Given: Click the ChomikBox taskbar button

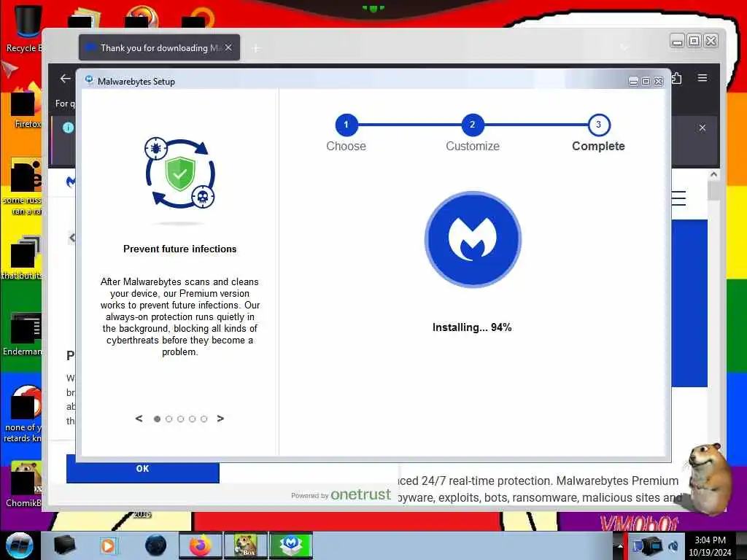Looking at the screenshot, I should [x=246, y=545].
